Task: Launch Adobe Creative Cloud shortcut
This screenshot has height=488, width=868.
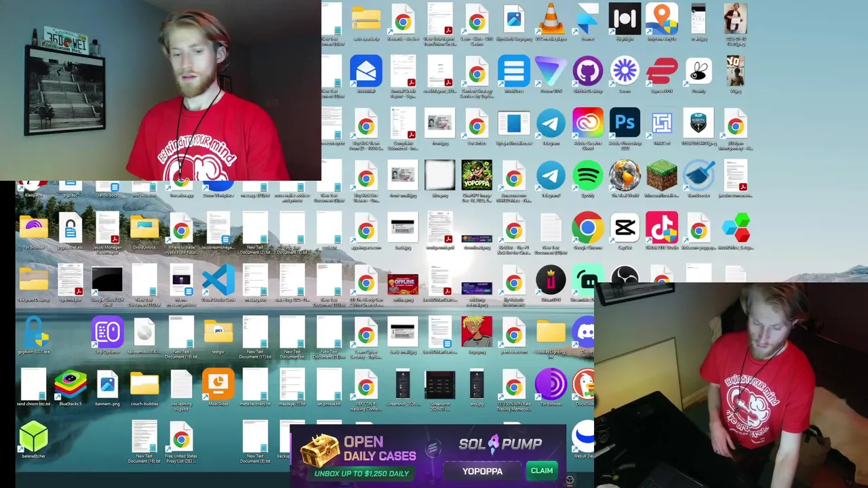Action: [587, 123]
